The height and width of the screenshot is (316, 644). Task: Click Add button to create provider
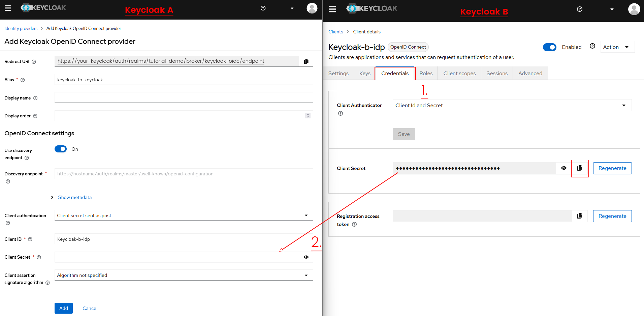(x=64, y=308)
